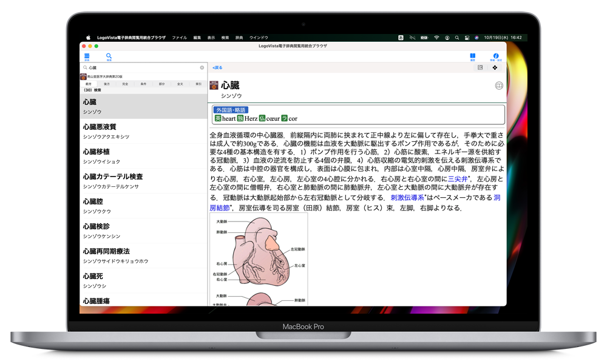Select the 全文 search mode tab
The width and height of the screenshot is (607, 364).
[x=180, y=84]
